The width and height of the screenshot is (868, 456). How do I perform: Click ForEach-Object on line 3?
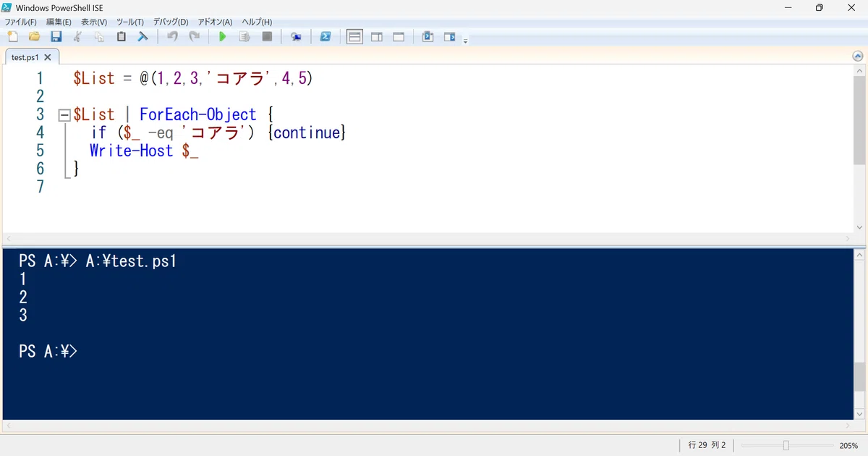[198, 114]
